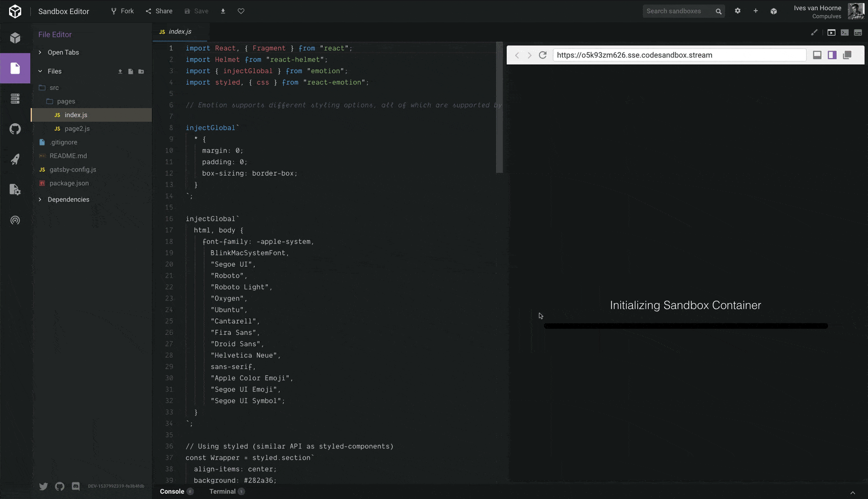This screenshot has width=868, height=499.
Task: Click the Fork button
Action: [122, 11]
